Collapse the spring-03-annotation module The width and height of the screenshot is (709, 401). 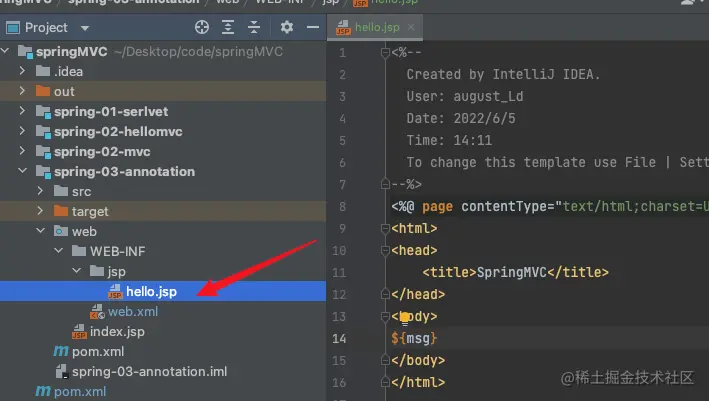(23, 171)
